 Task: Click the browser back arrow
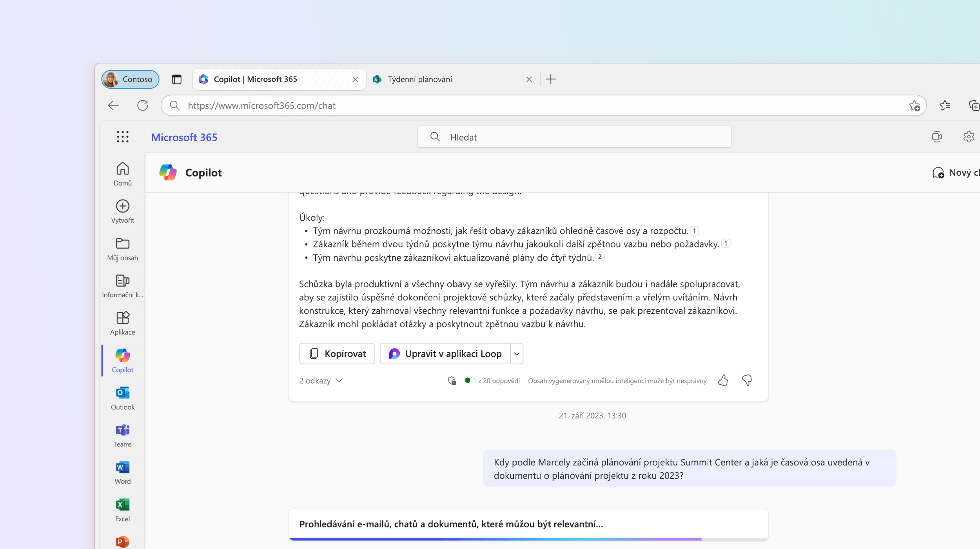(113, 105)
